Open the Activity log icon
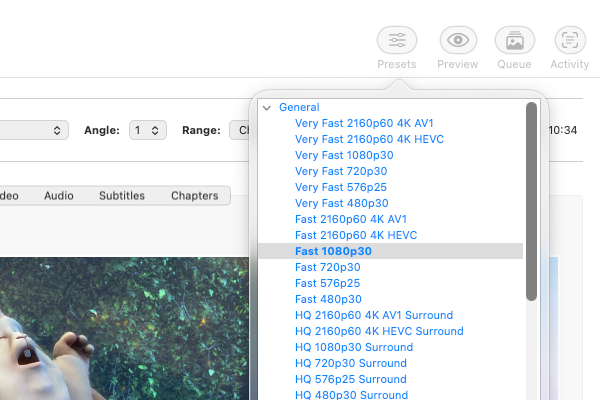This screenshot has width=600, height=400. [570, 40]
